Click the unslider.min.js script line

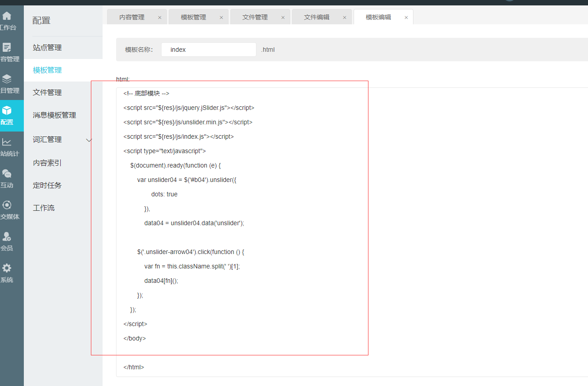188,123
